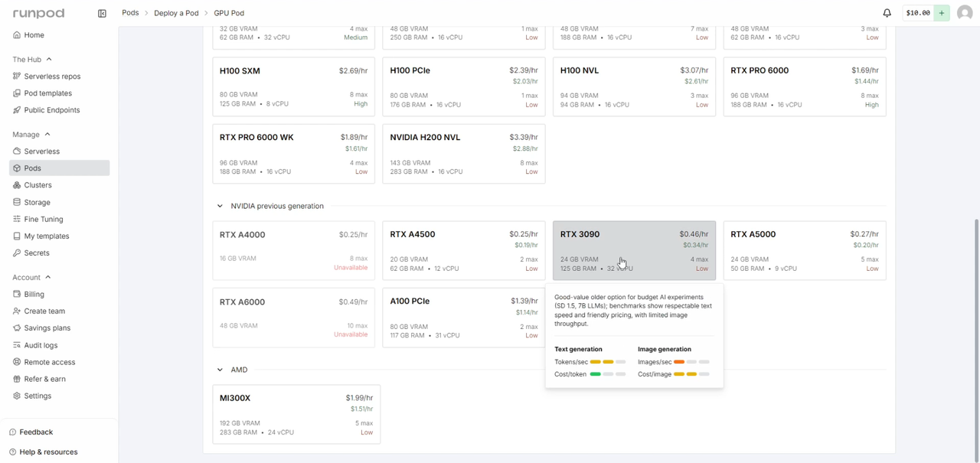Screen dimensions: 980x463
Task: Open My templates page
Action: pyautogui.click(x=47, y=236)
